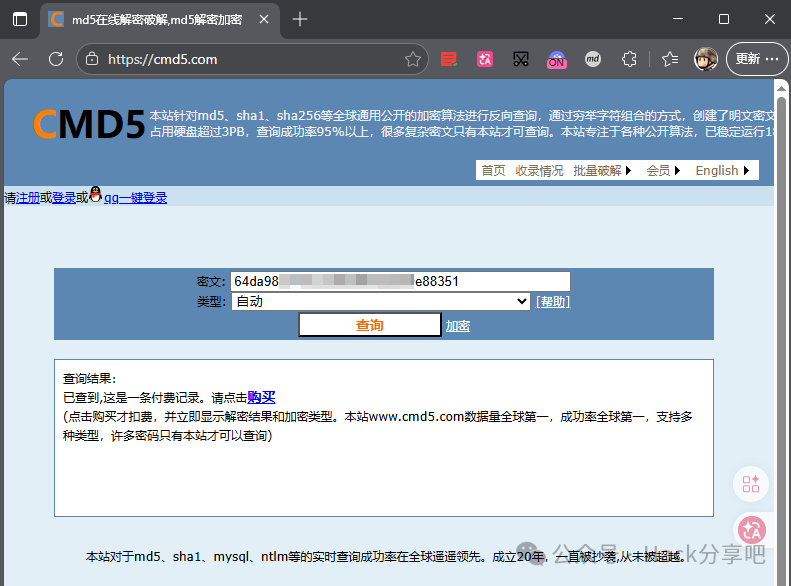This screenshot has width=791, height=586.
Task: Click the 注册 register link
Action: pos(28,198)
